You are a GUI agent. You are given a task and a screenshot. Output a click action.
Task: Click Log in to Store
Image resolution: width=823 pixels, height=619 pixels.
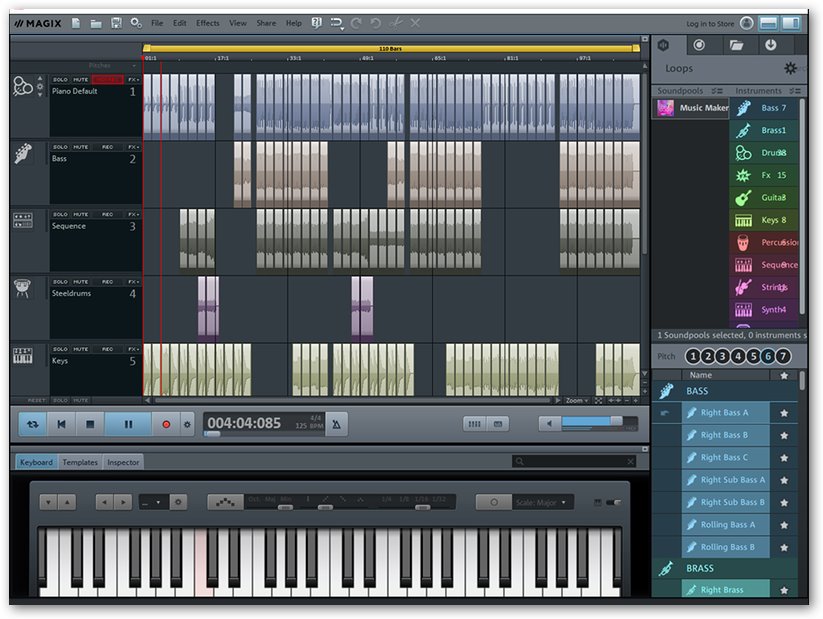tap(710, 24)
